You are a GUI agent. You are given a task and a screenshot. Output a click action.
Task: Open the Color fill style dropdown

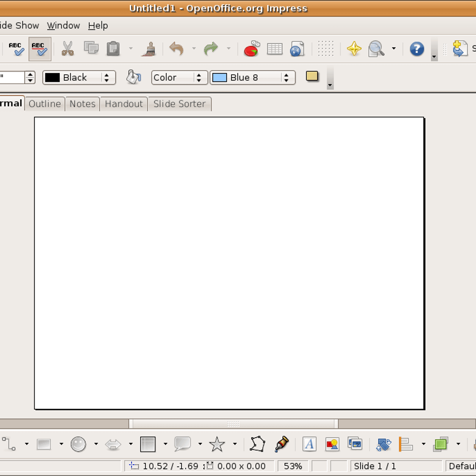[x=179, y=77]
